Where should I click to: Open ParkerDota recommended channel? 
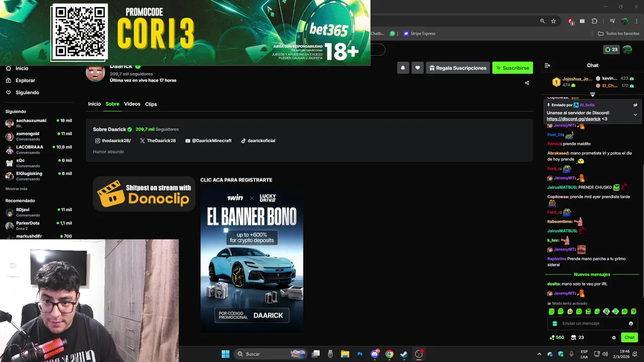click(39, 225)
